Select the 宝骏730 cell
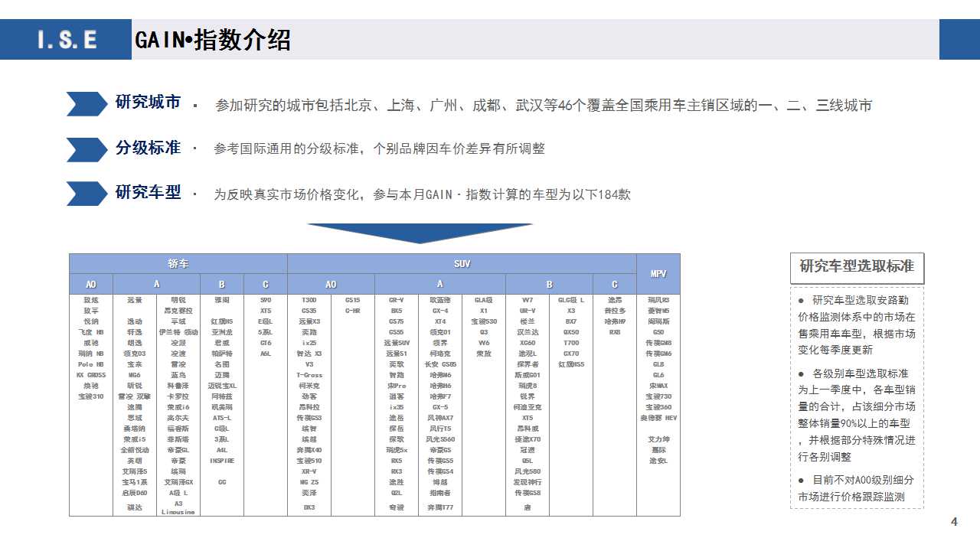 click(658, 397)
